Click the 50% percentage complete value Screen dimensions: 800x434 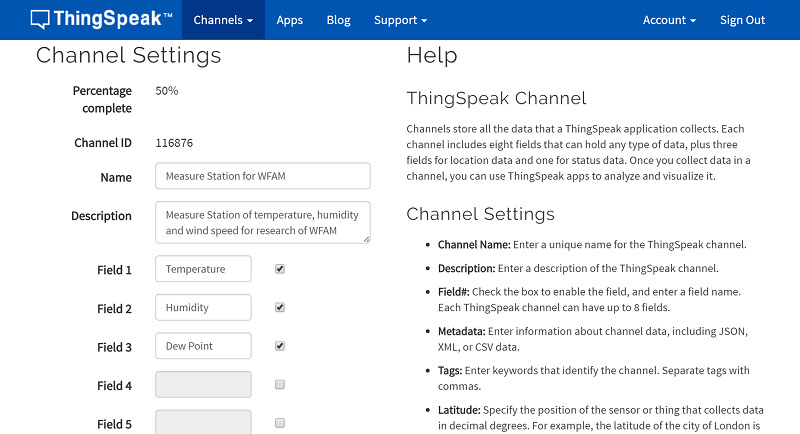(167, 91)
